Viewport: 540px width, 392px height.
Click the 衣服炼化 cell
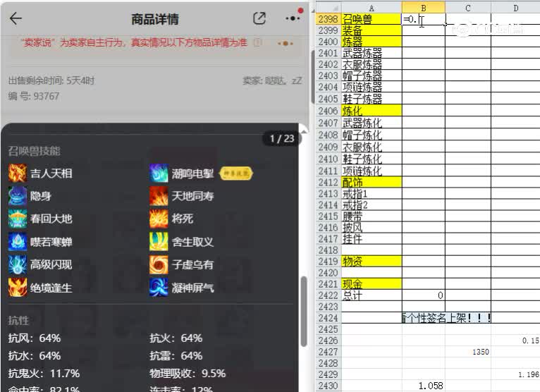tap(372, 147)
